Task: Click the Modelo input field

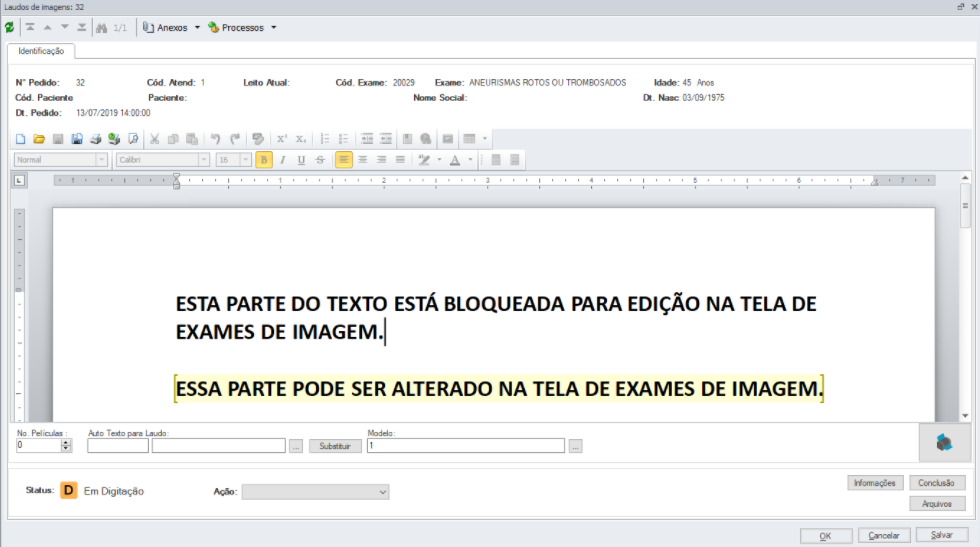Action: (466, 446)
